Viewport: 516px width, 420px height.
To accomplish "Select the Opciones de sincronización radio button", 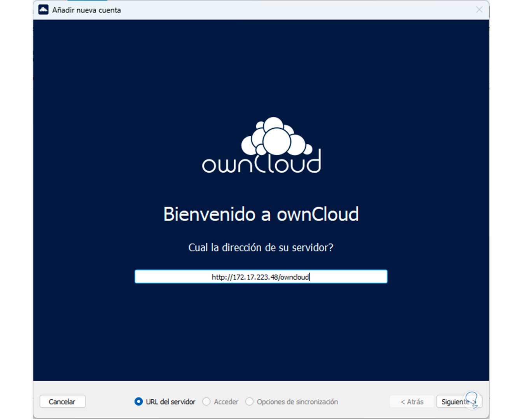I will [249, 401].
